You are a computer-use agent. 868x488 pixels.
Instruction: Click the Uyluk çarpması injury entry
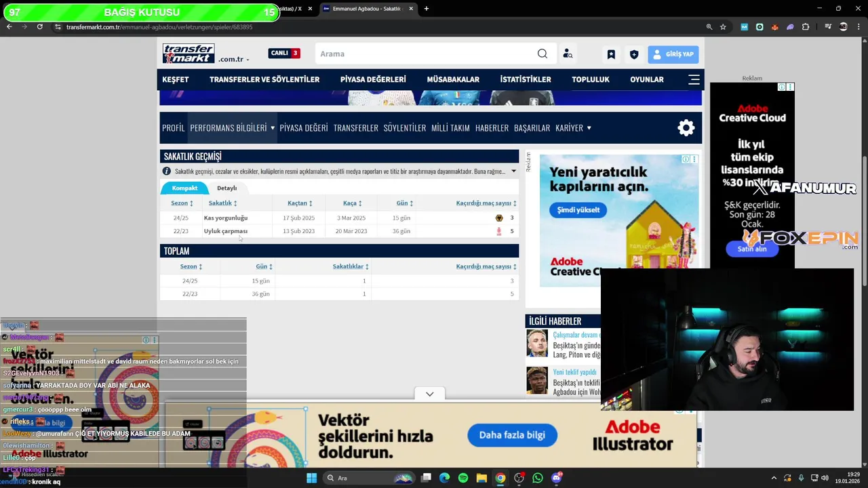tap(226, 231)
